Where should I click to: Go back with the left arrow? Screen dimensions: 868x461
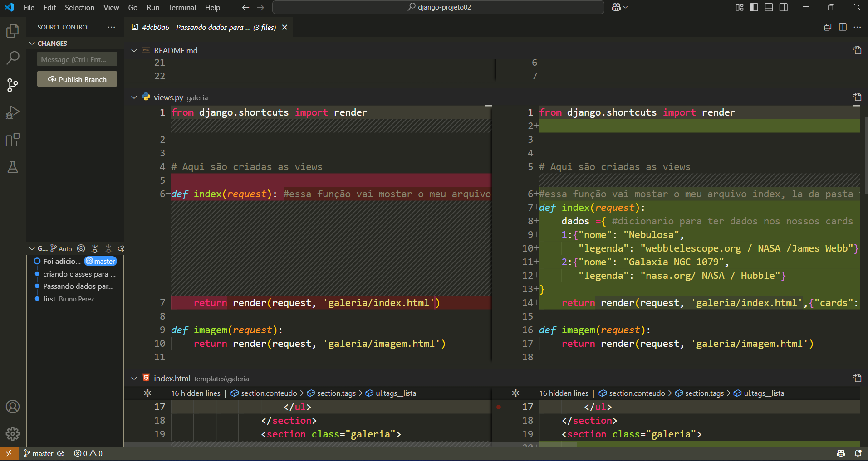point(245,7)
